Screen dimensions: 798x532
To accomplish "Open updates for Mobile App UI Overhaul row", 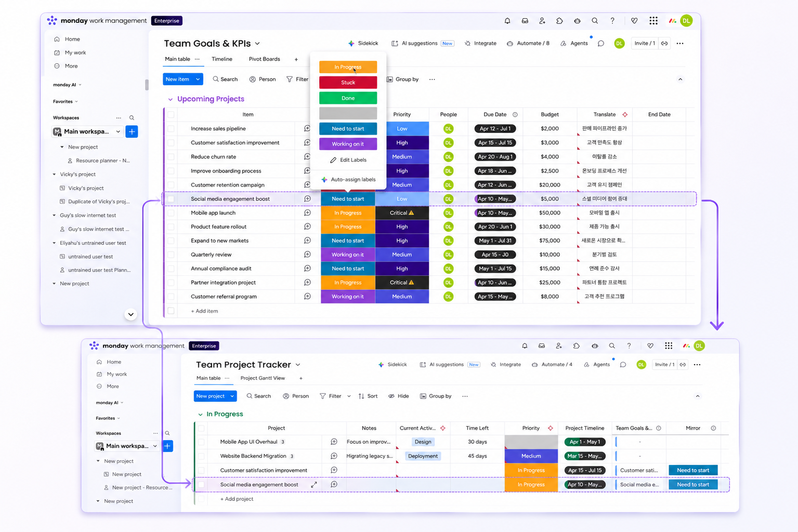I will point(334,442).
